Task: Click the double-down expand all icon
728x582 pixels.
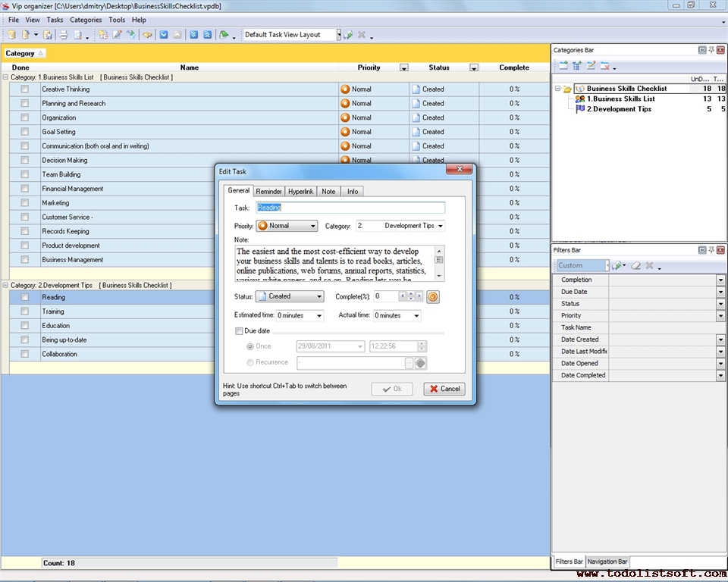Action: tap(194, 35)
